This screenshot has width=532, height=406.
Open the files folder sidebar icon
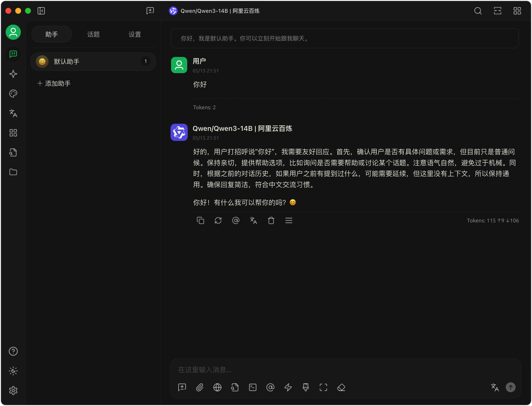[x=13, y=172]
